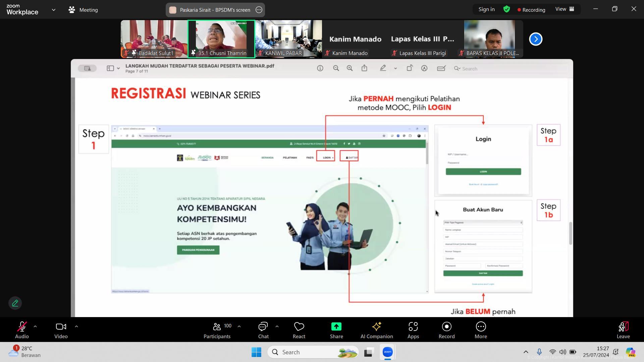Open Task View on taskbar

point(369,352)
